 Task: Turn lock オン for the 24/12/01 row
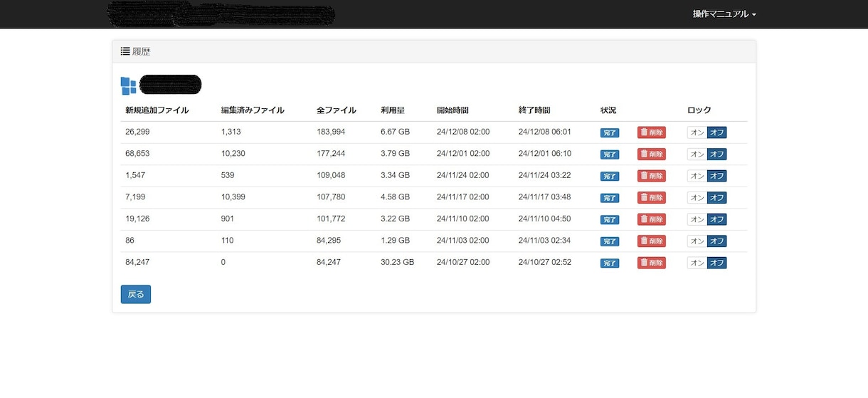coord(697,154)
